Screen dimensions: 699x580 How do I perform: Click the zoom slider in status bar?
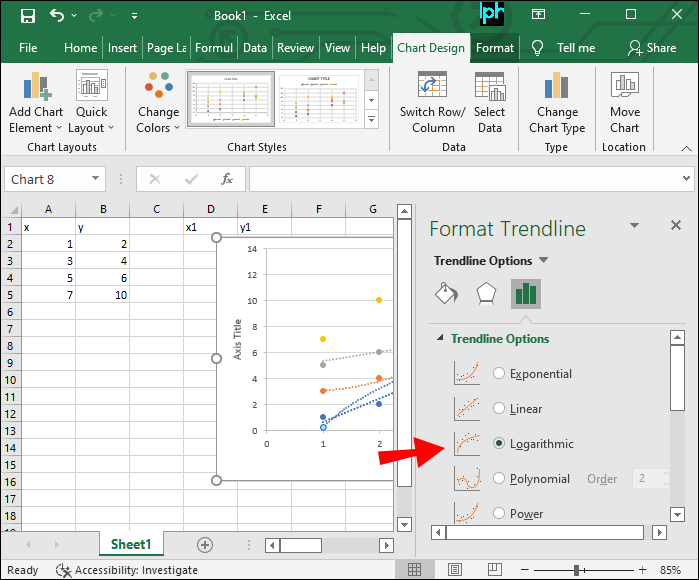pyautogui.click(x=577, y=570)
